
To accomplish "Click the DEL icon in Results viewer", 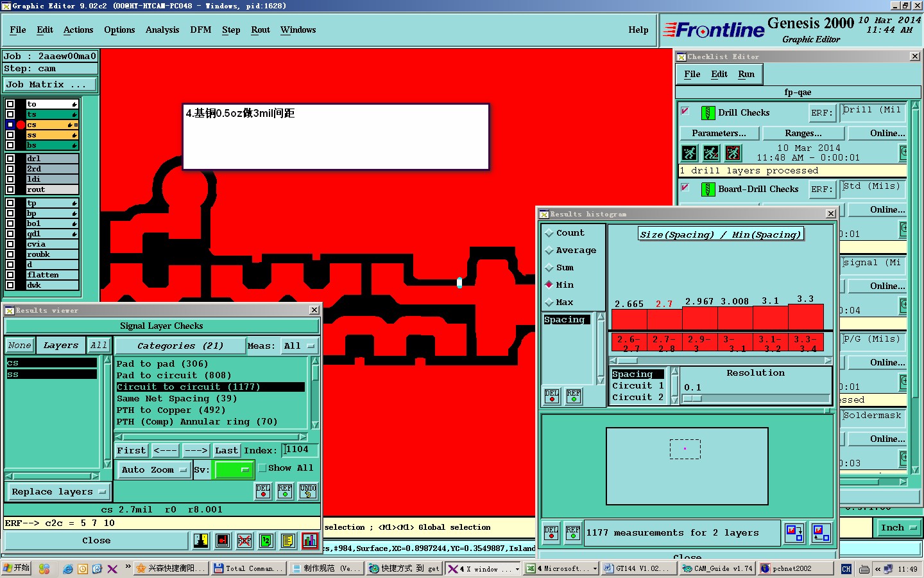I will [x=263, y=491].
